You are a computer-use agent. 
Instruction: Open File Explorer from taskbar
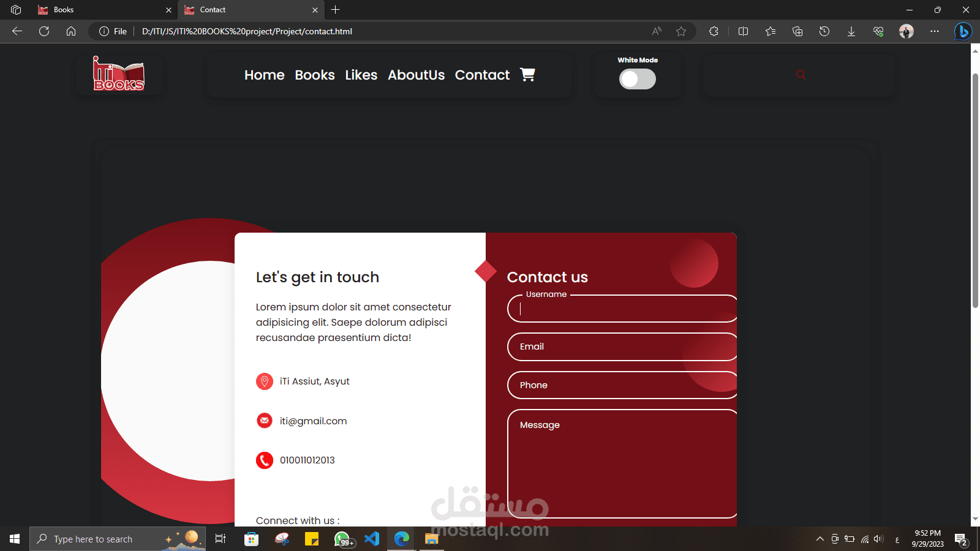pyautogui.click(x=432, y=539)
